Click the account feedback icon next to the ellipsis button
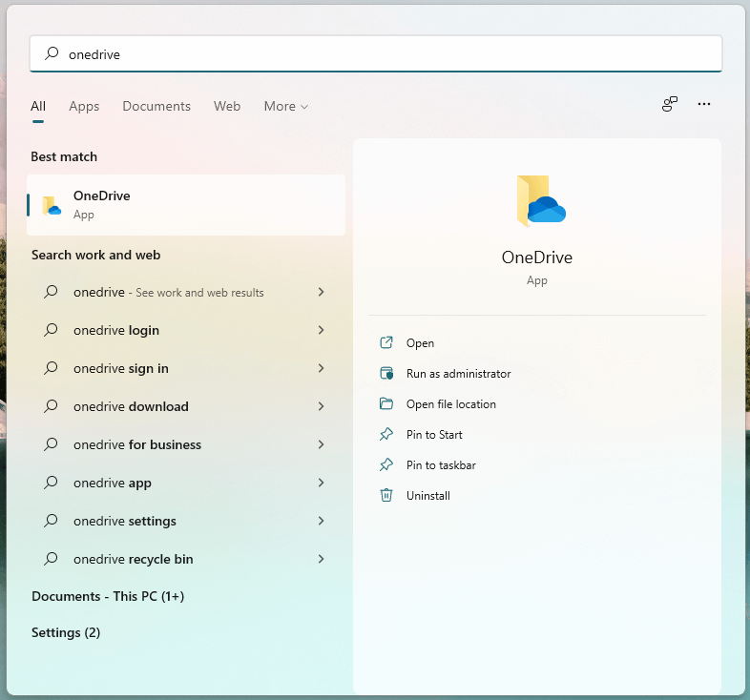750x700 pixels. (x=670, y=104)
